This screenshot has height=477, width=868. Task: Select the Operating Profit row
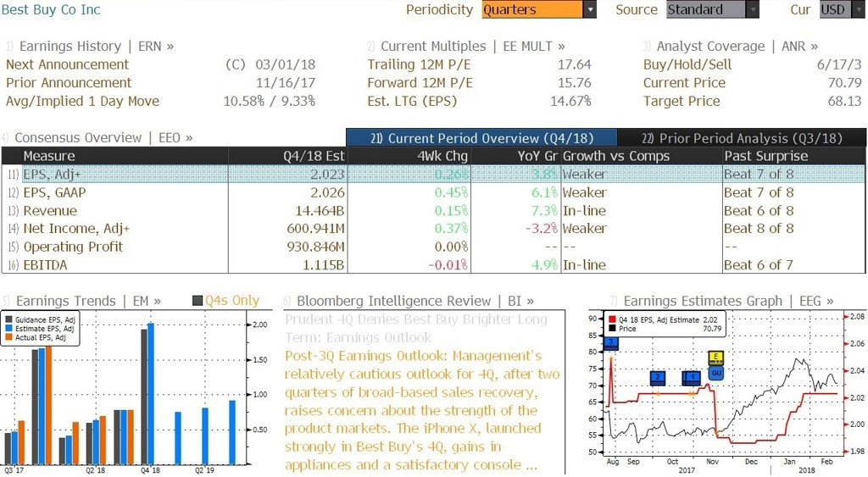(433, 247)
